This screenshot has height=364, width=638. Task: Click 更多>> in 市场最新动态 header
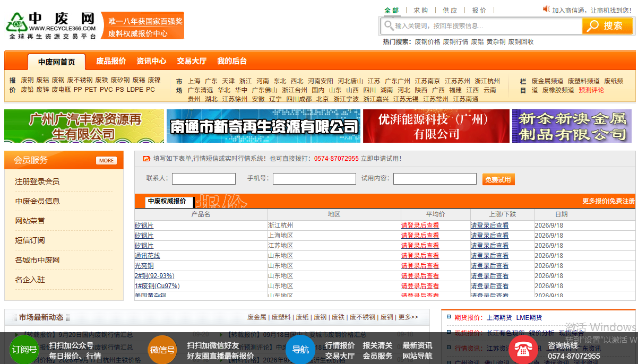408,317
